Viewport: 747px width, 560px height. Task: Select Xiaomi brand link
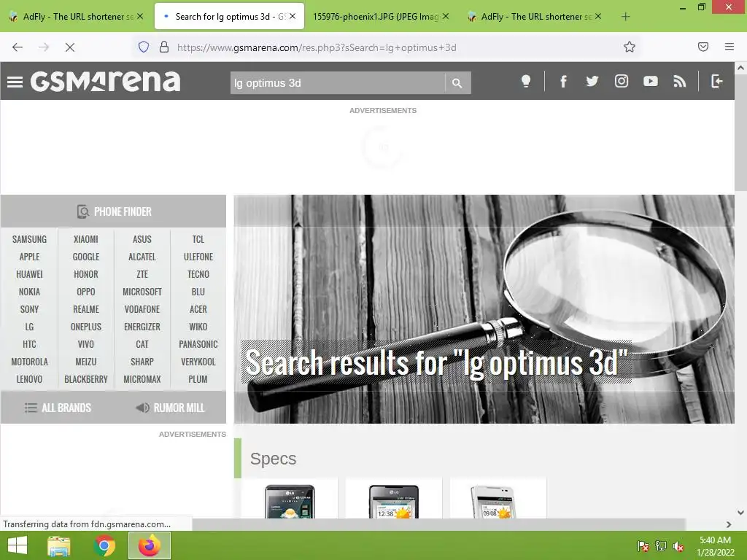(x=86, y=239)
